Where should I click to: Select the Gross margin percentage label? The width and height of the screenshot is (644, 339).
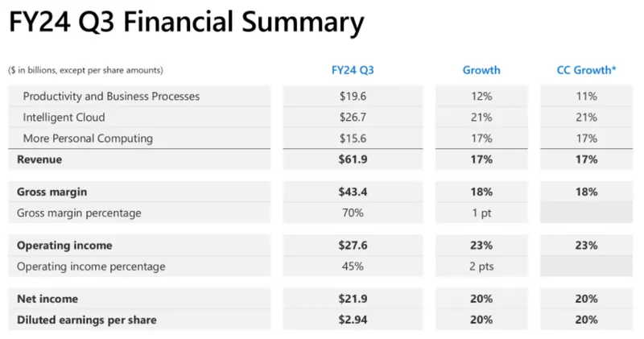coord(79,213)
